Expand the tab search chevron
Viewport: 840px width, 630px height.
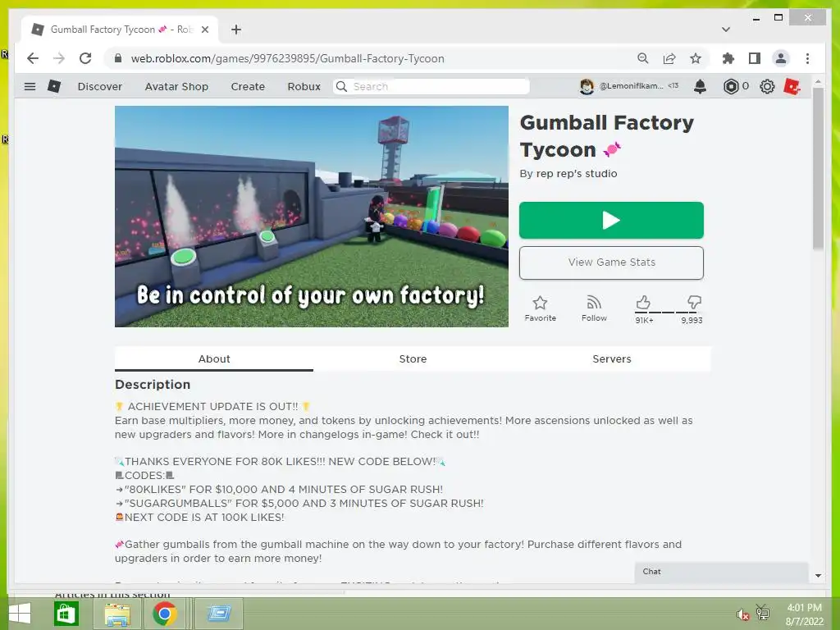coord(726,30)
